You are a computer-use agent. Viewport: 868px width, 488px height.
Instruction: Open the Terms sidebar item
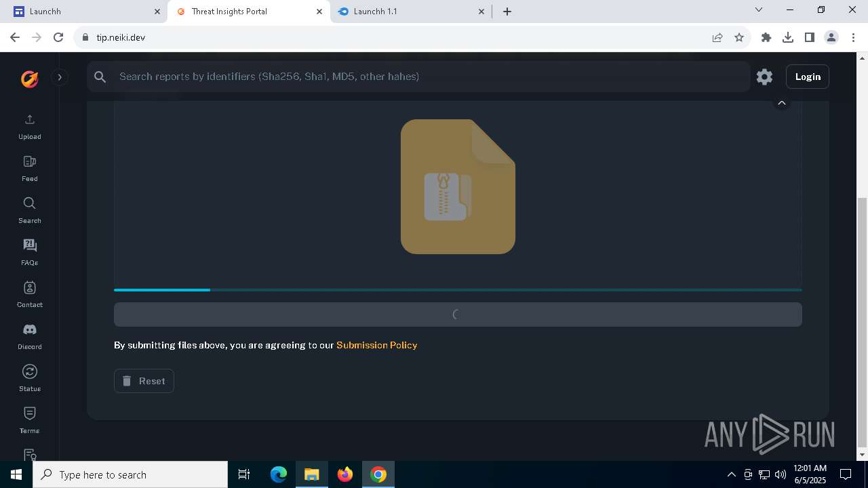point(29,421)
